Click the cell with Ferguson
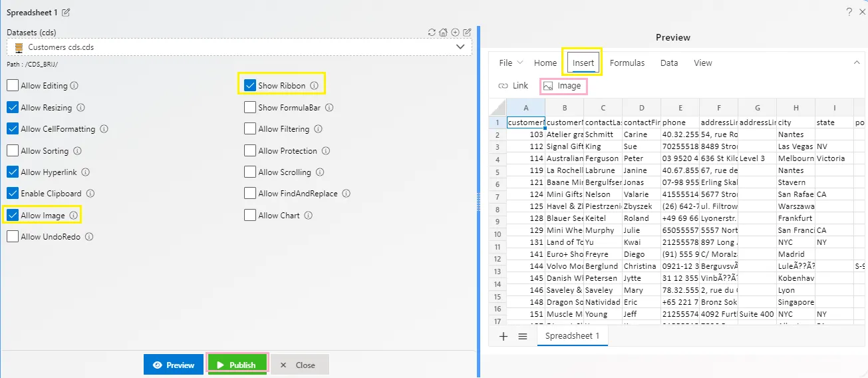The height and width of the screenshot is (378, 868). coord(603,158)
